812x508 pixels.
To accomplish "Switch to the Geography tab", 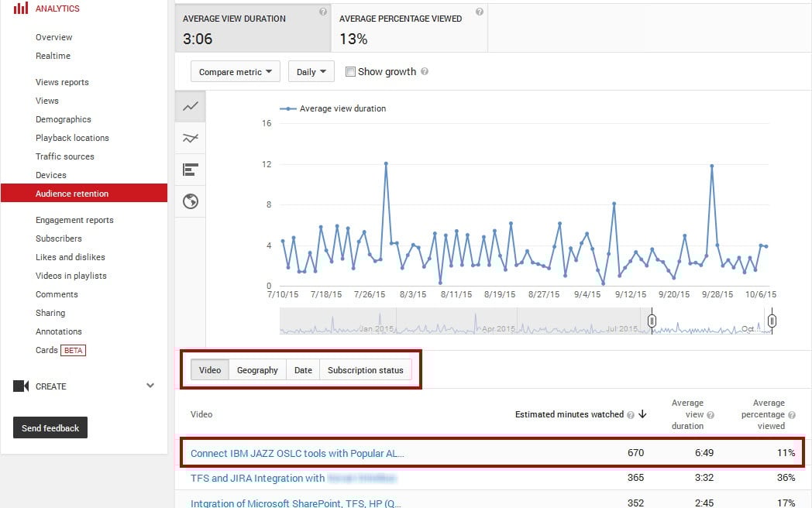I will pos(257,369).
